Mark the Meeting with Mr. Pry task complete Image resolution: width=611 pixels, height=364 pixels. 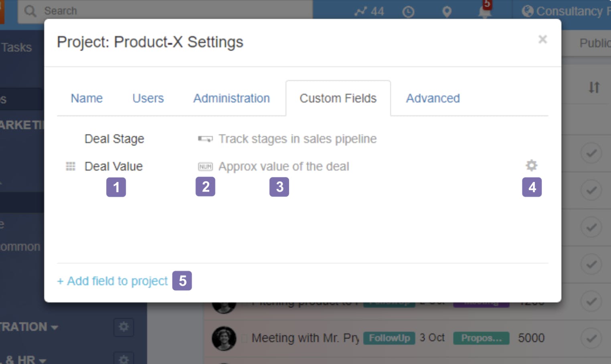pos(591,338)
